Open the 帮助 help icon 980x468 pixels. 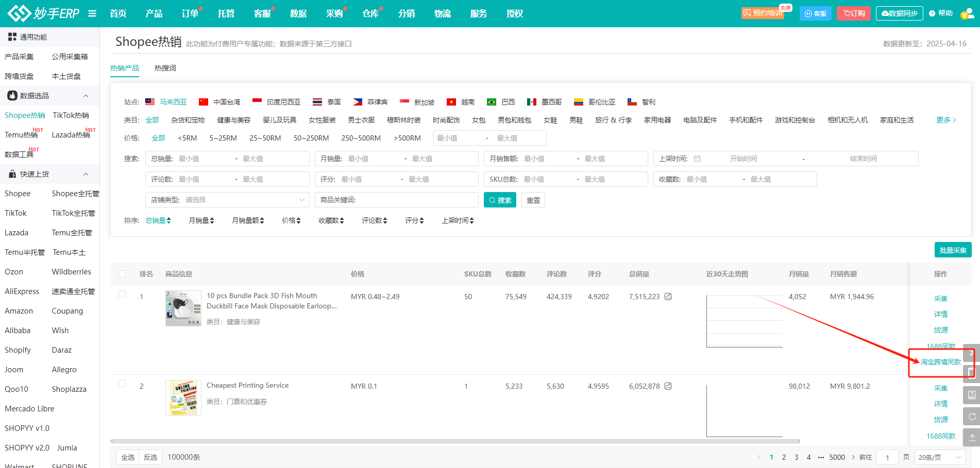pos(941,13)
